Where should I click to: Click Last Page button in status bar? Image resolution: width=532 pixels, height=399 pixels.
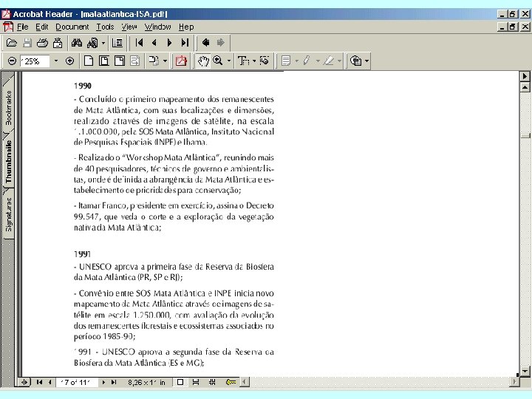(x=114, y=383)
